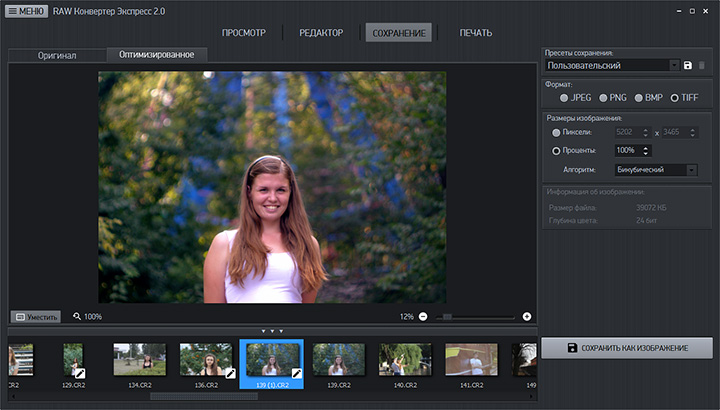Click the 12% zoom level text
Image resolution: width=720 pixels, height=410 pixels.
[406, 317]
